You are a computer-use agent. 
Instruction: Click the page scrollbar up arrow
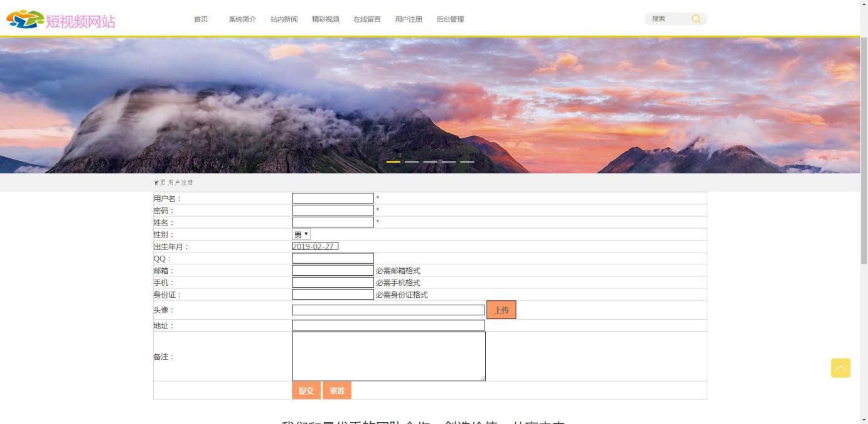864,4
